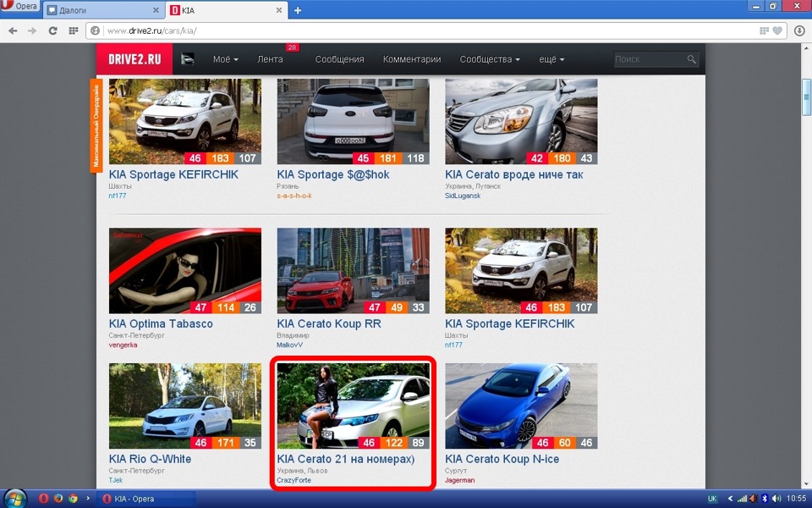Open the Opera menu button
The height and width of the screenshot is (508, 812).
coord(19,6)
